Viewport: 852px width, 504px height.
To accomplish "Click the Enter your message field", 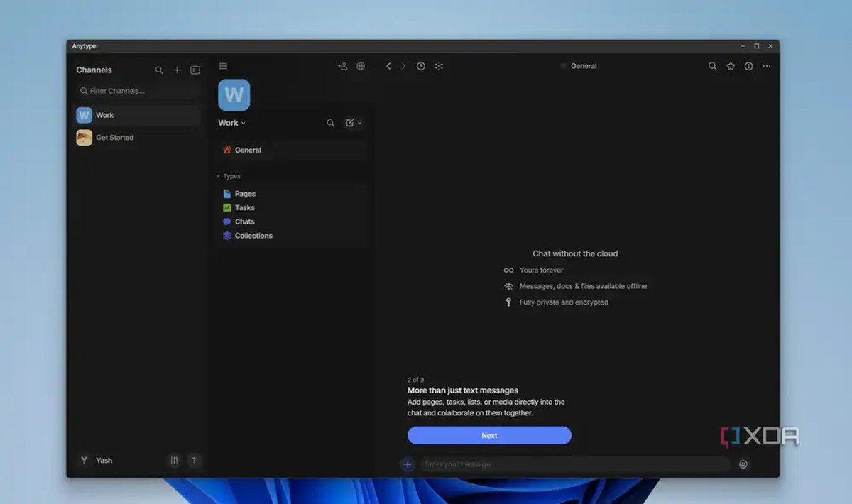I will click(x=575, y=464).
